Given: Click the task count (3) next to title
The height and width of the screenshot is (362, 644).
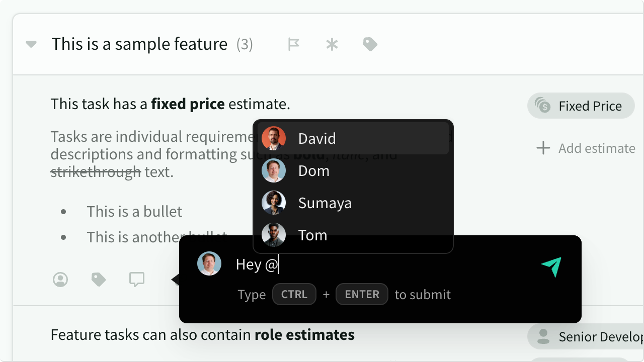Looking at the screenshot, I should pos(245,44).
